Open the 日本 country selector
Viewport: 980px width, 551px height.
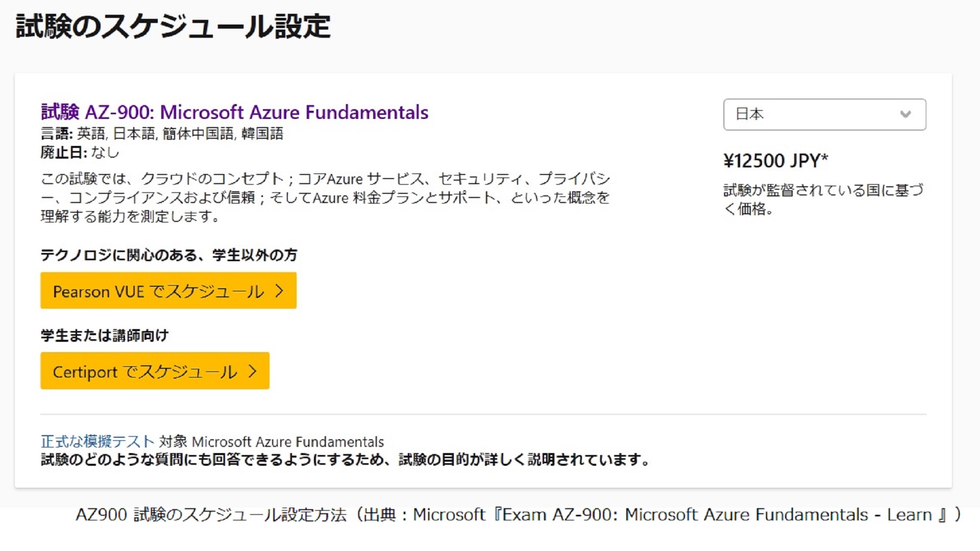(824, 114)
